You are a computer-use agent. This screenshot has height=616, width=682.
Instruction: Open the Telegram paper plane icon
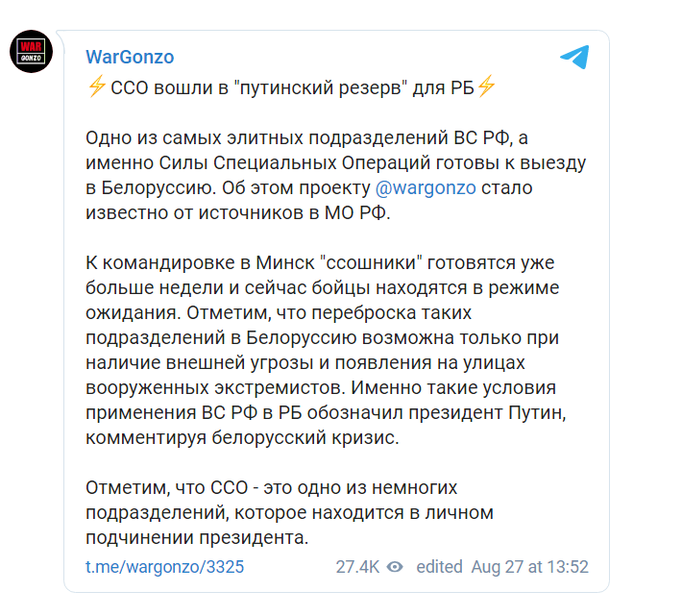click(x=573, y=58)
